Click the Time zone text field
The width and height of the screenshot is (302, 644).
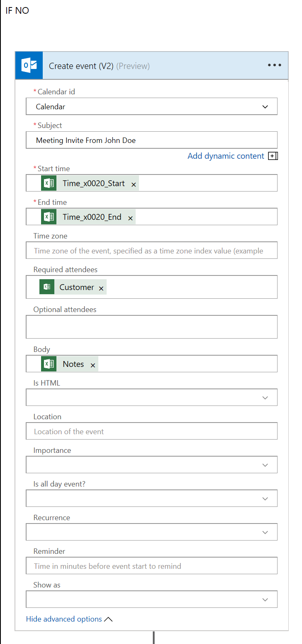(151, 251)
